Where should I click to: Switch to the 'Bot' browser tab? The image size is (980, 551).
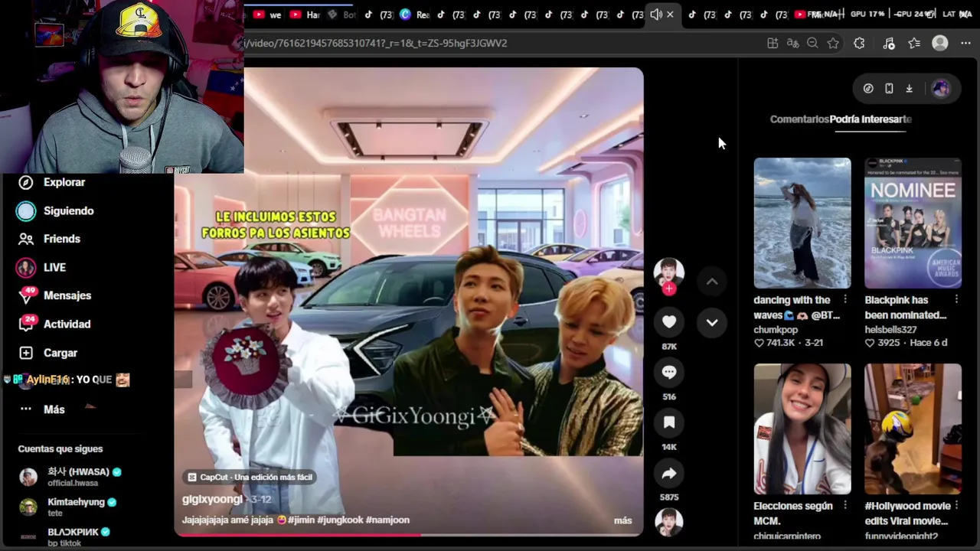click(341, 15)
